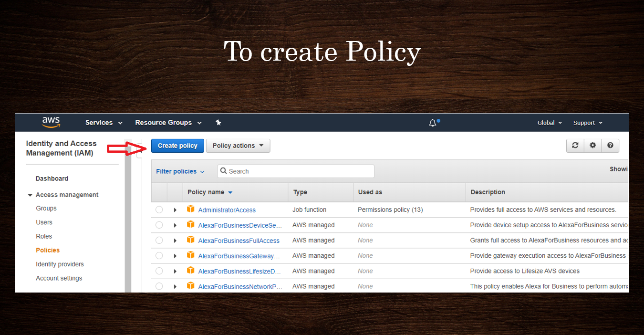Open the help question-mark icon
This screenshot has width=644, height=335.
pos(610,146)
